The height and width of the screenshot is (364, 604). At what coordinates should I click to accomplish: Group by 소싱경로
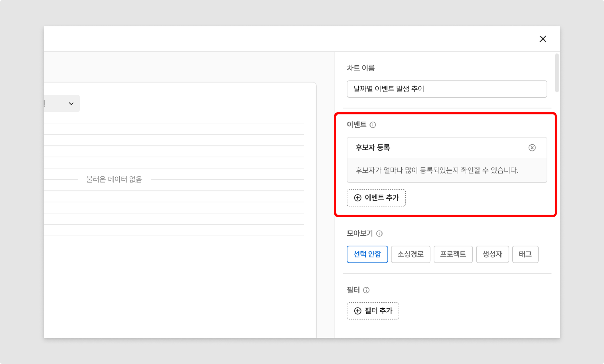click(x=410, y=254)
